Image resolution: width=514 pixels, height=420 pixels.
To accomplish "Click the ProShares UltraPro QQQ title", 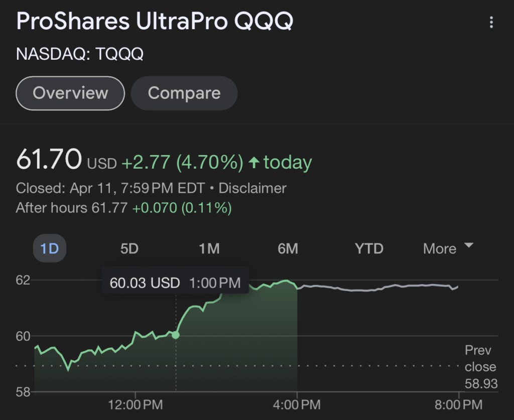I will point(154,22).
